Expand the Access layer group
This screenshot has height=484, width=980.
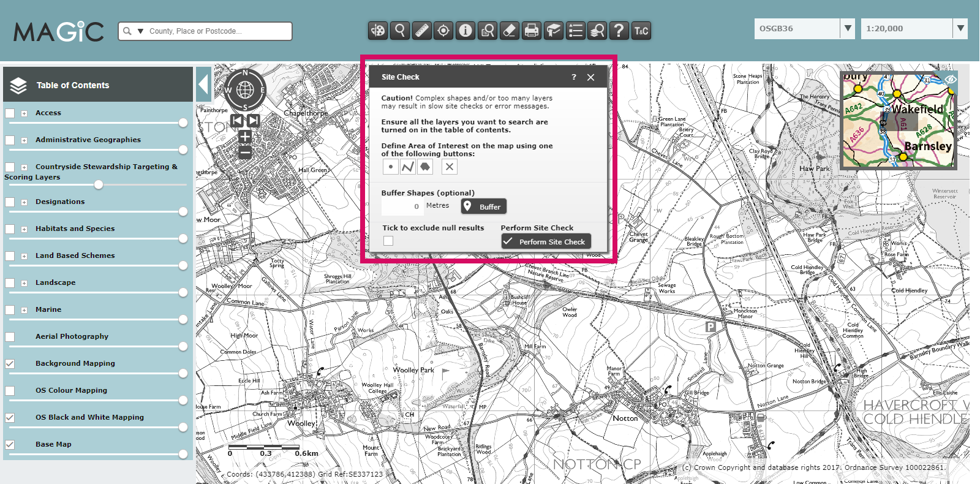(x=24, y=113)
